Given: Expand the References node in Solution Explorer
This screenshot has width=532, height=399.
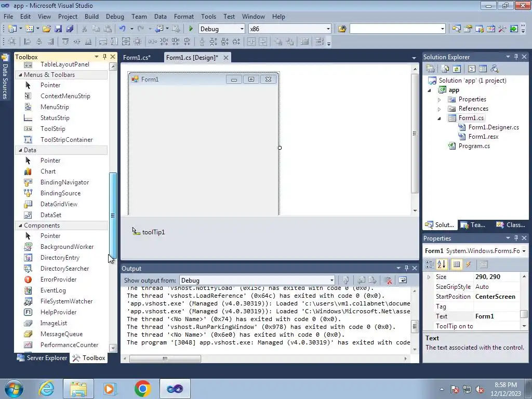Looking at the screenshot, I should tap(440, 109).
